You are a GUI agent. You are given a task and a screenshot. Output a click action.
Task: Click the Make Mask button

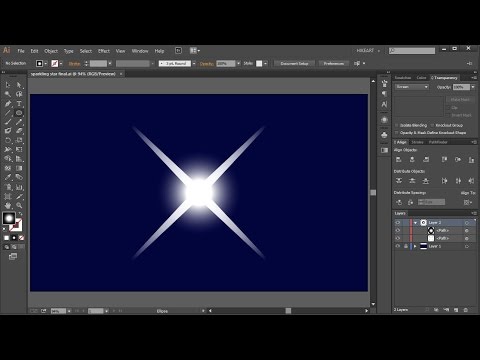point(460,100)
